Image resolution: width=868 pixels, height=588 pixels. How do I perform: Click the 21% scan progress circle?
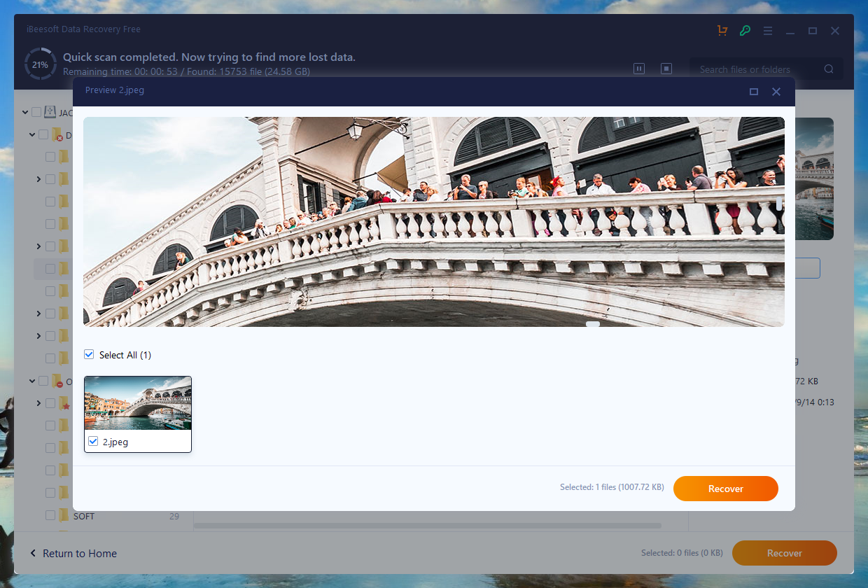pos(40,64)
